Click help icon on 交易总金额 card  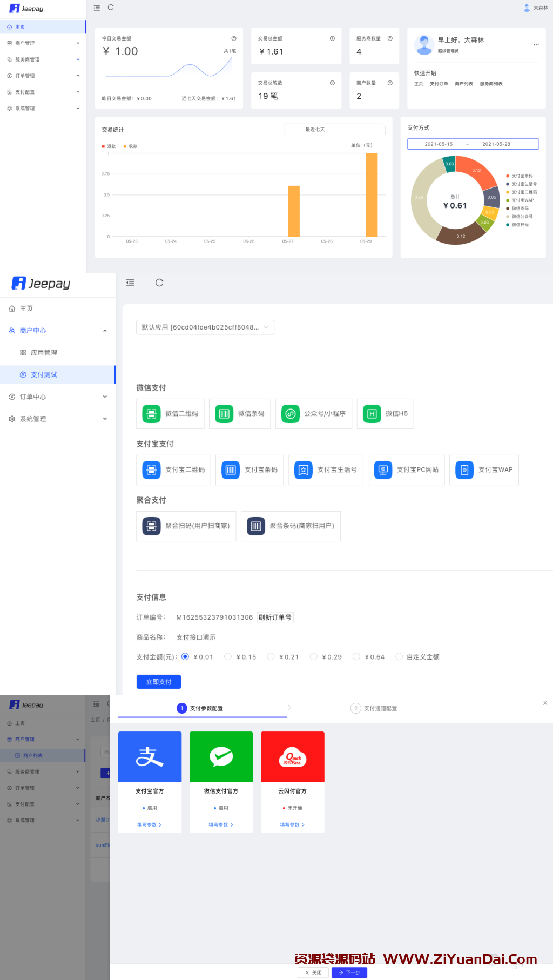332,38
